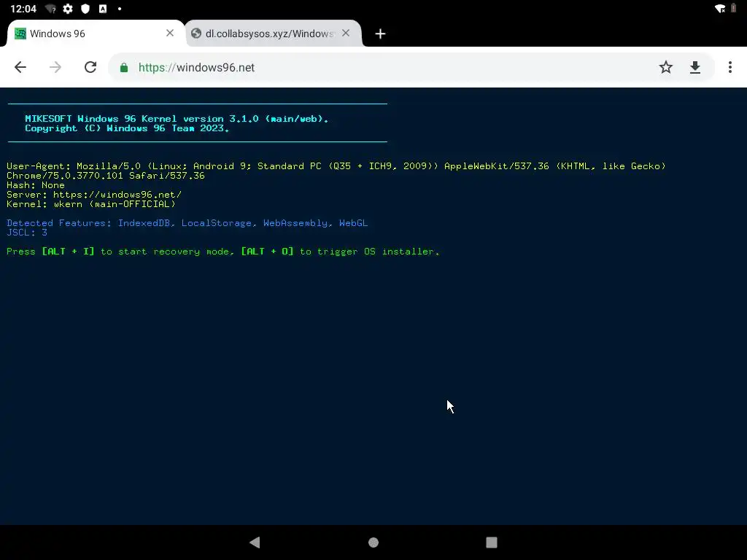Click the Wi-Fi question mark icon at left
Viewport: 747px width, 560px height.
point(50,9)
